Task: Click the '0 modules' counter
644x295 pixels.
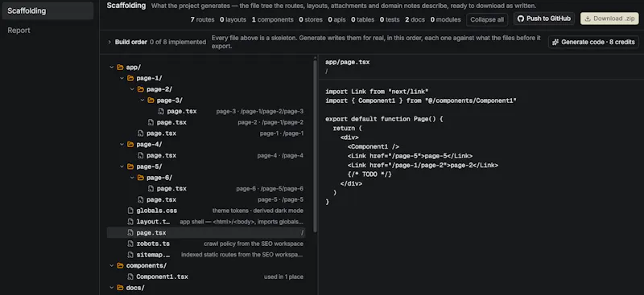Action: pos(446,20)
